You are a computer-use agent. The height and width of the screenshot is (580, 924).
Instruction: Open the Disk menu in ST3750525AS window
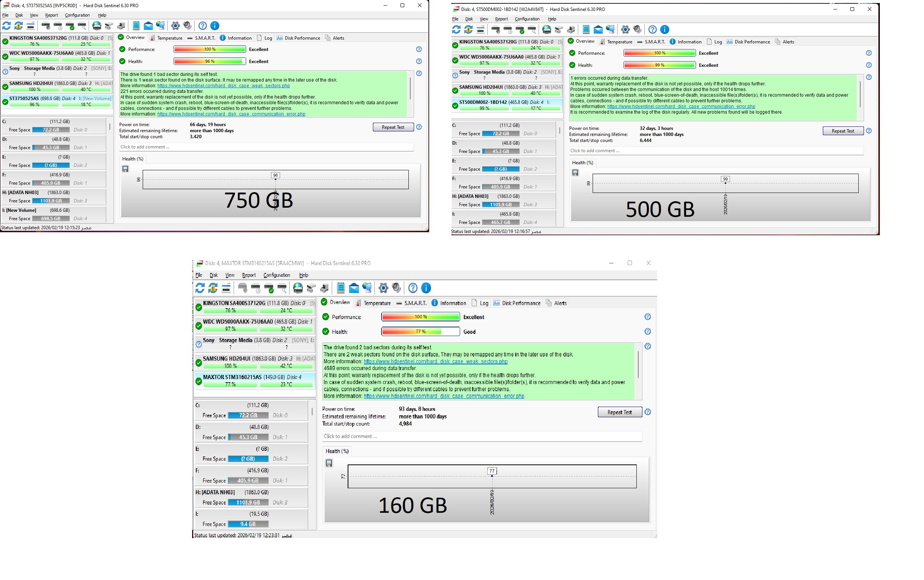[19, 15]
